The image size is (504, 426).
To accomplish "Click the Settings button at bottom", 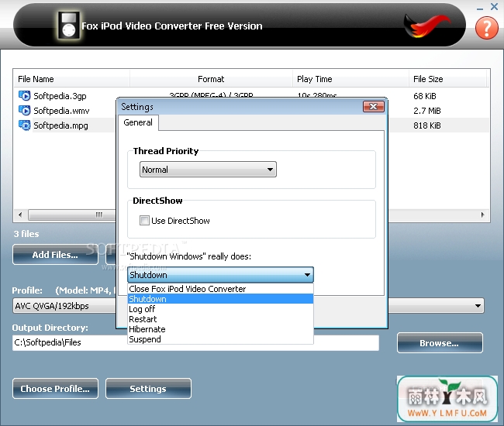I will (148, 389).
